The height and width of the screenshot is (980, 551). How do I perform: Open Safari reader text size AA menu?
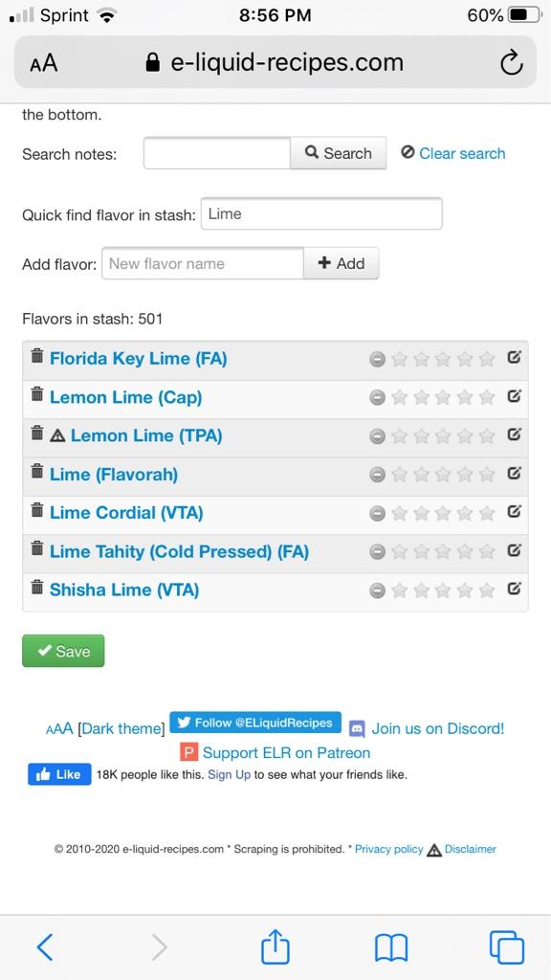(43, 63)
